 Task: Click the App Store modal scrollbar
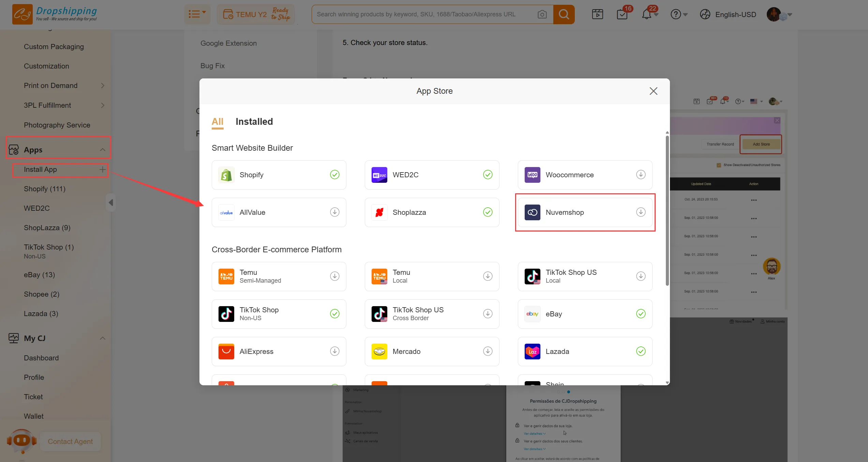[667, 210]
